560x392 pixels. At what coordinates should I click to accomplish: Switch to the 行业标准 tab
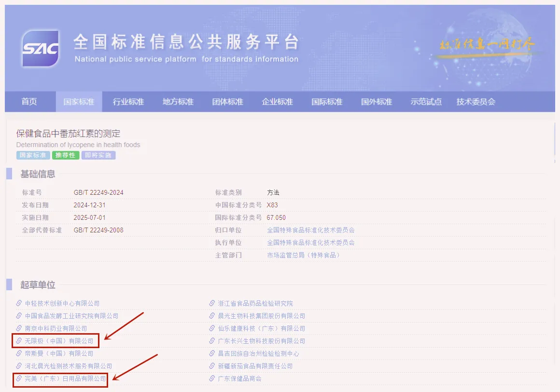(128, 102)
